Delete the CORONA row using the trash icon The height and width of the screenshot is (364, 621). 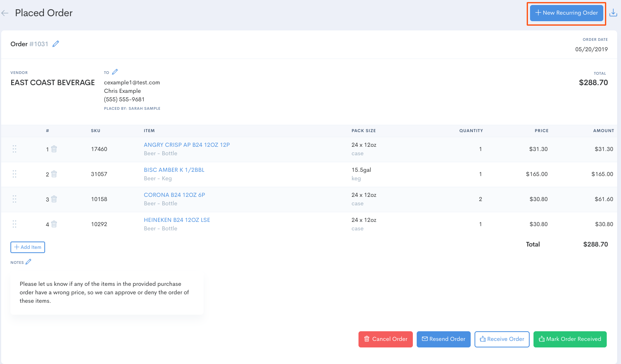click(54, 199)
